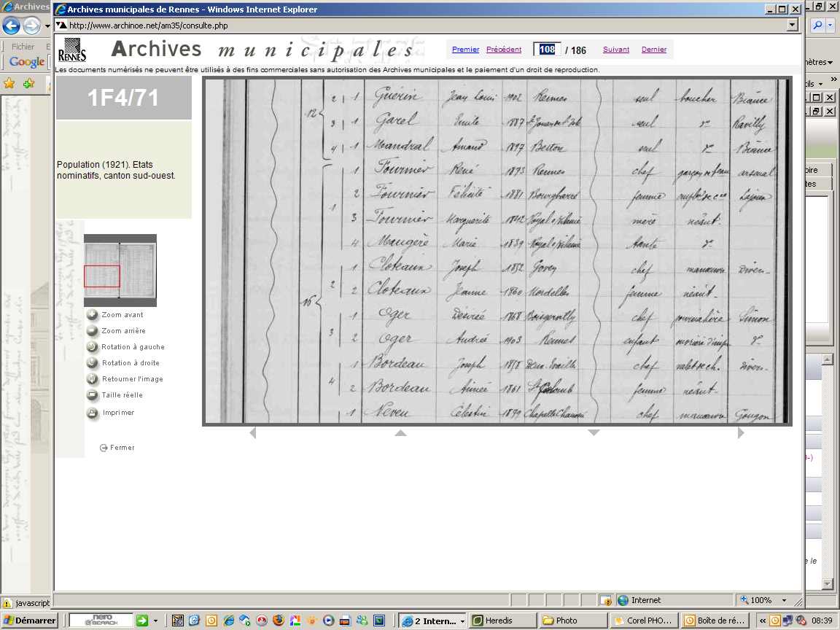Expand the 100% zoom level dropdown

click(784, 600)
